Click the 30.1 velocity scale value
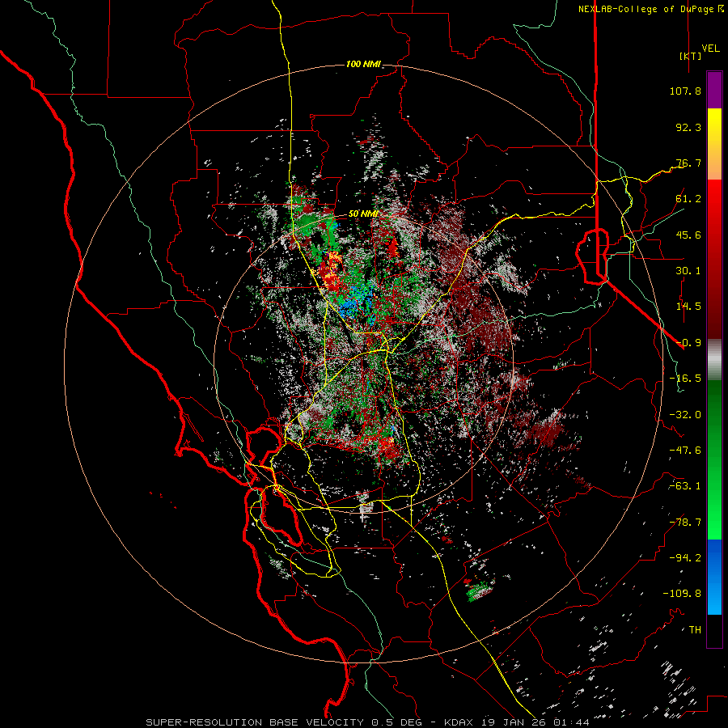Screen dimensions: 728x728 click(x=688, y=271)
